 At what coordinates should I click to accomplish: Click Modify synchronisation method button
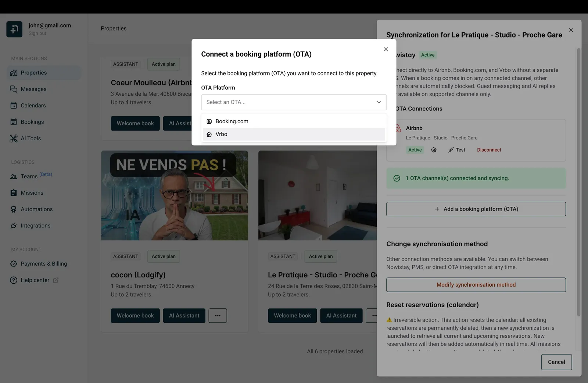[x=476, y=285]
